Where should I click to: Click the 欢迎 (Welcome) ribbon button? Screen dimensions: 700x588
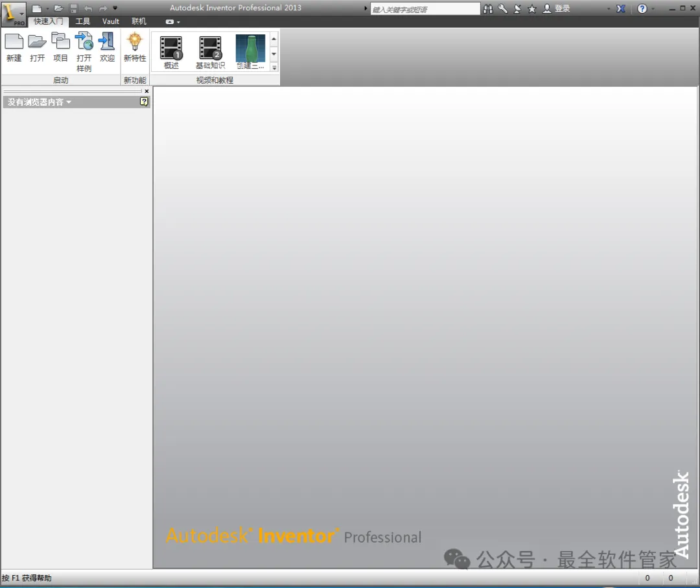coord(107,48)
